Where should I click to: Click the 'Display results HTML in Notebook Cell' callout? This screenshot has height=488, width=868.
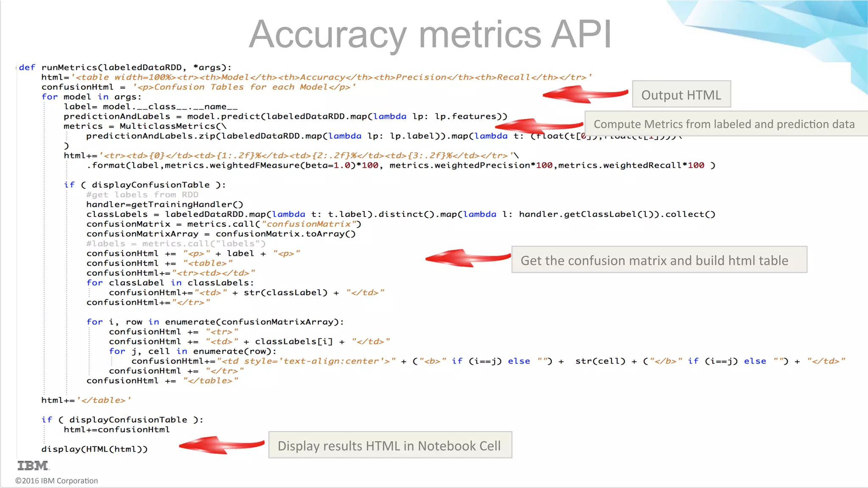point(390,445)
